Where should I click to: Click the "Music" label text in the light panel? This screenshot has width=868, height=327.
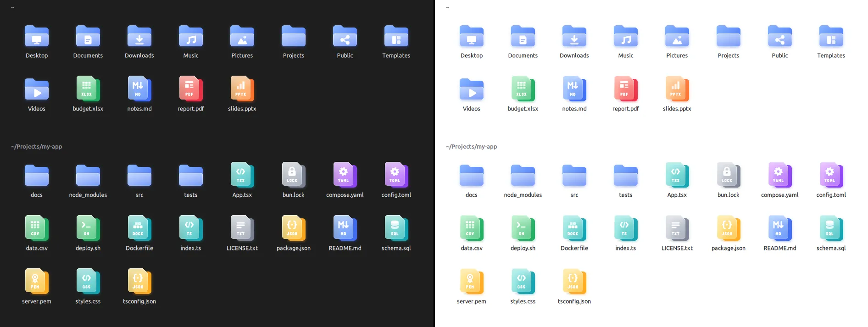click(x=626, y=55)
